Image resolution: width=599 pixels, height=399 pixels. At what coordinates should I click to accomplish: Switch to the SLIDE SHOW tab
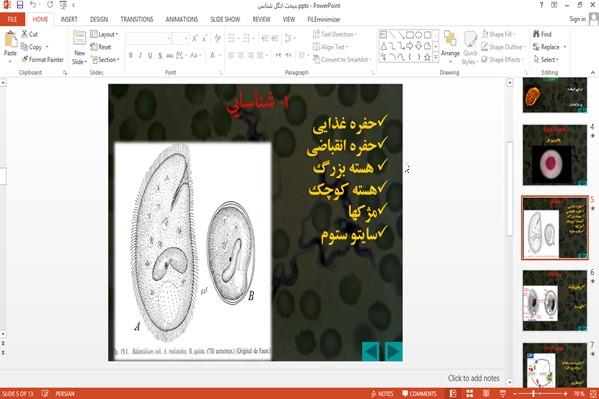(x=225, y=19)
